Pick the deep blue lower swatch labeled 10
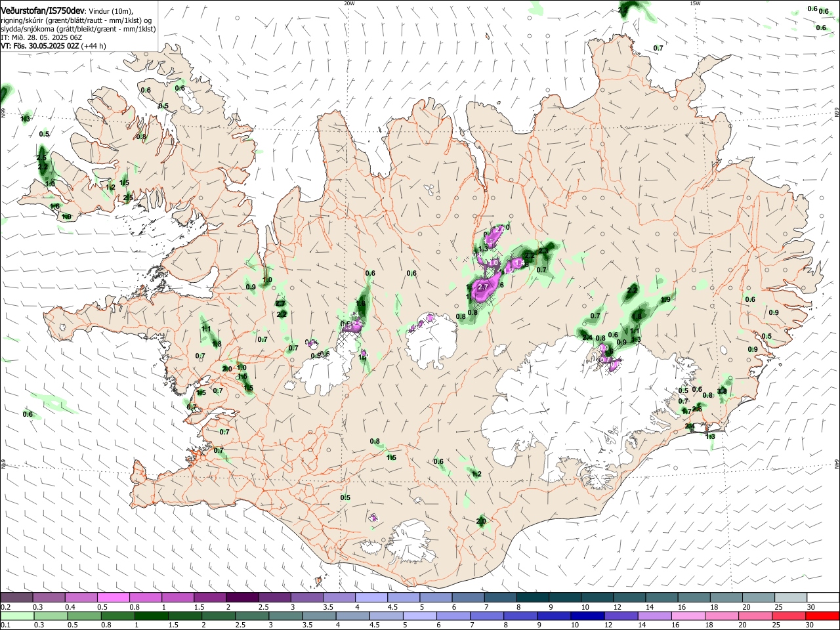 (x=588, y=616)
